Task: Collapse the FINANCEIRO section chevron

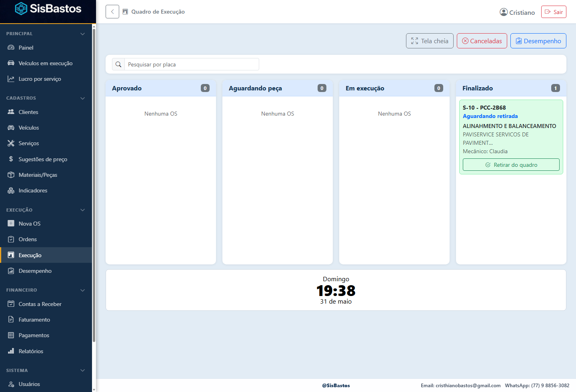Action: [x=82, y=290]
